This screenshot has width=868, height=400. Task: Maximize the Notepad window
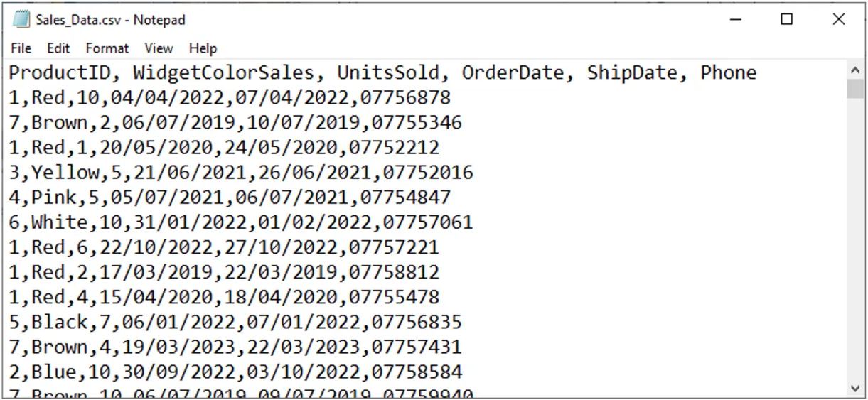pos(787,20)
